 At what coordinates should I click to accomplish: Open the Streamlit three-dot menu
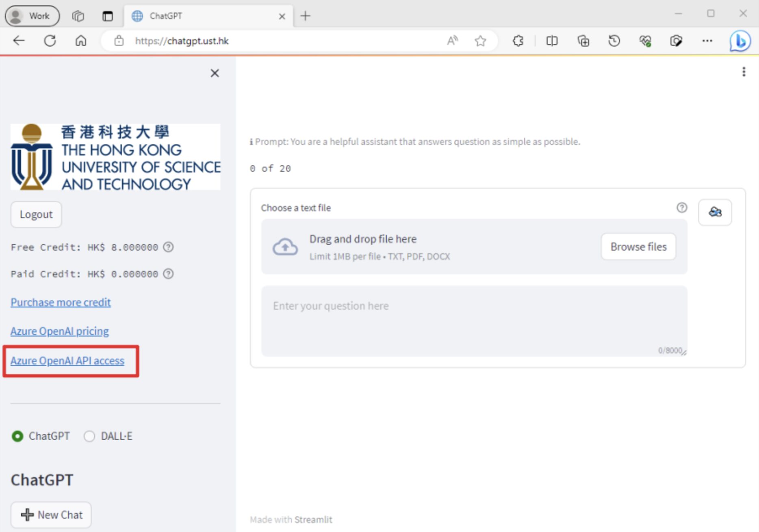click(x=744, y=72)
